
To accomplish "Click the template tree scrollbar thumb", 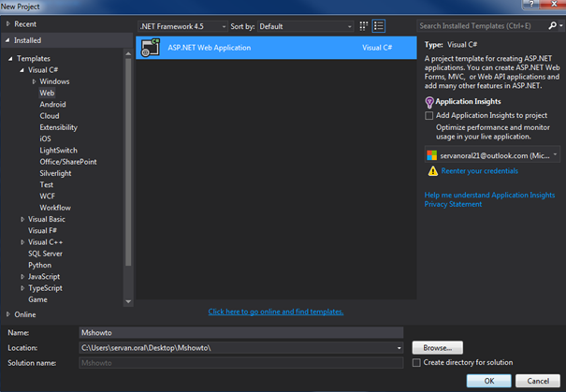I will click(x=128, y=163).
